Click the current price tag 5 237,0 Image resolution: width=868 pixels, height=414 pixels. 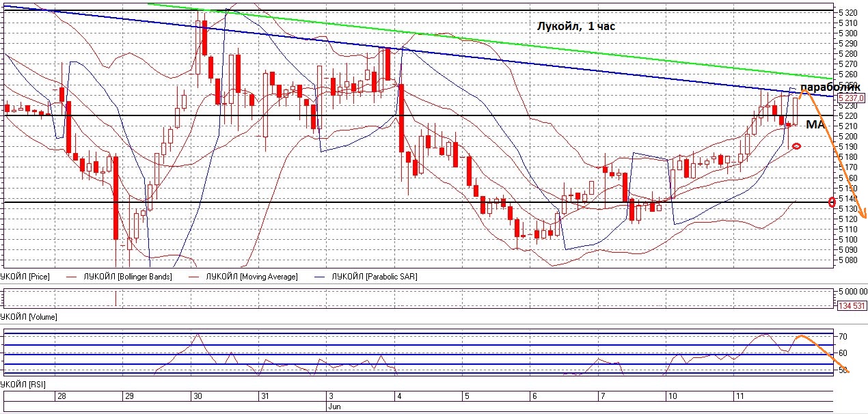coord(851,98)
